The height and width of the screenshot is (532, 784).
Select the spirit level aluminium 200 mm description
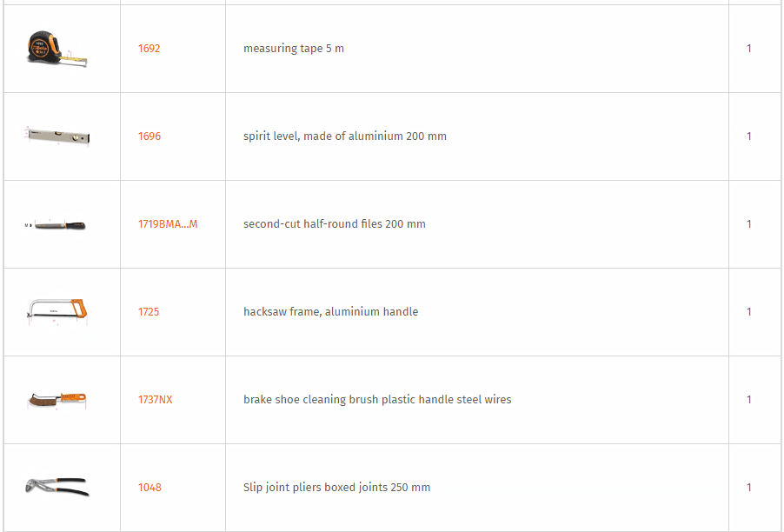coord(345,136)
